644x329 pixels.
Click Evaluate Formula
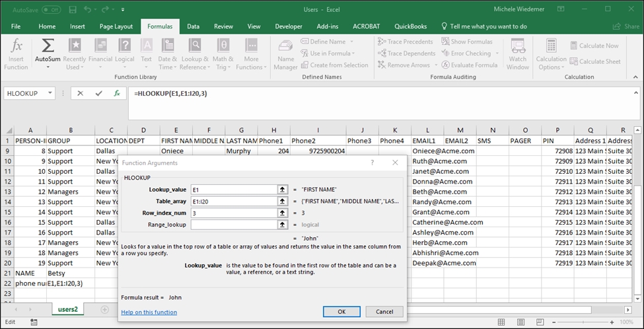469,65
